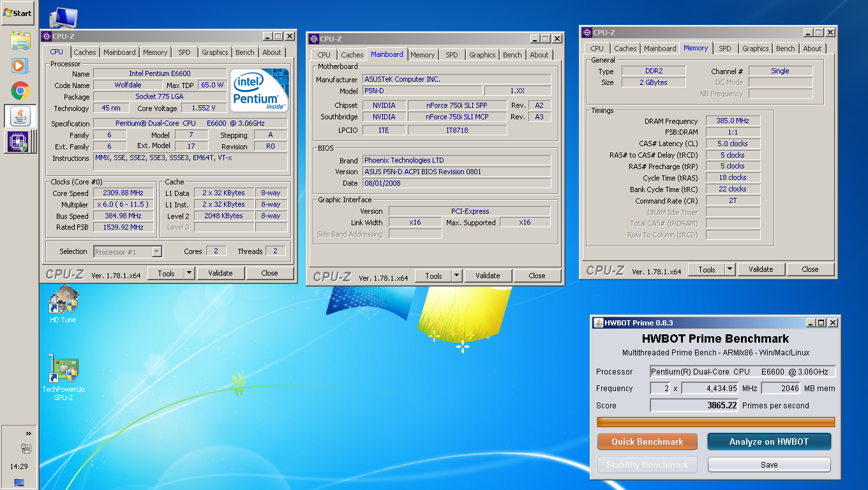This screenshot has height=490, width=868.
Task: Click Validate in the Mainboard window
Action: point(488,276)
